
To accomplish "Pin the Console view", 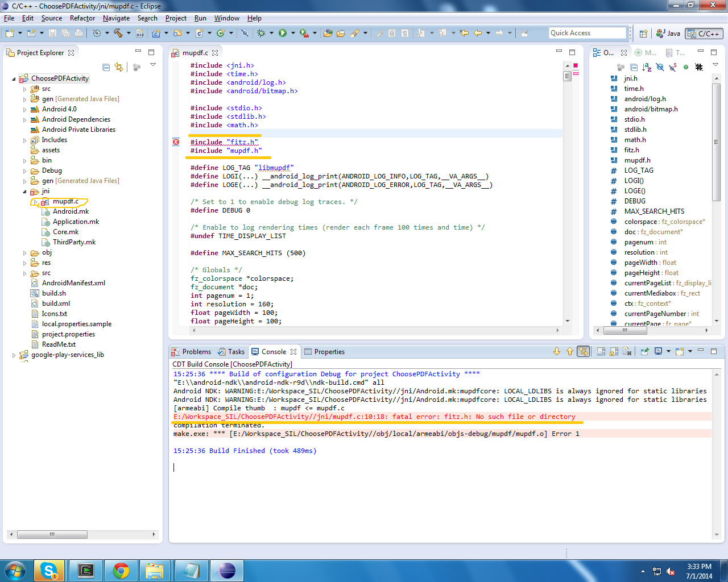I will point(645,351).
